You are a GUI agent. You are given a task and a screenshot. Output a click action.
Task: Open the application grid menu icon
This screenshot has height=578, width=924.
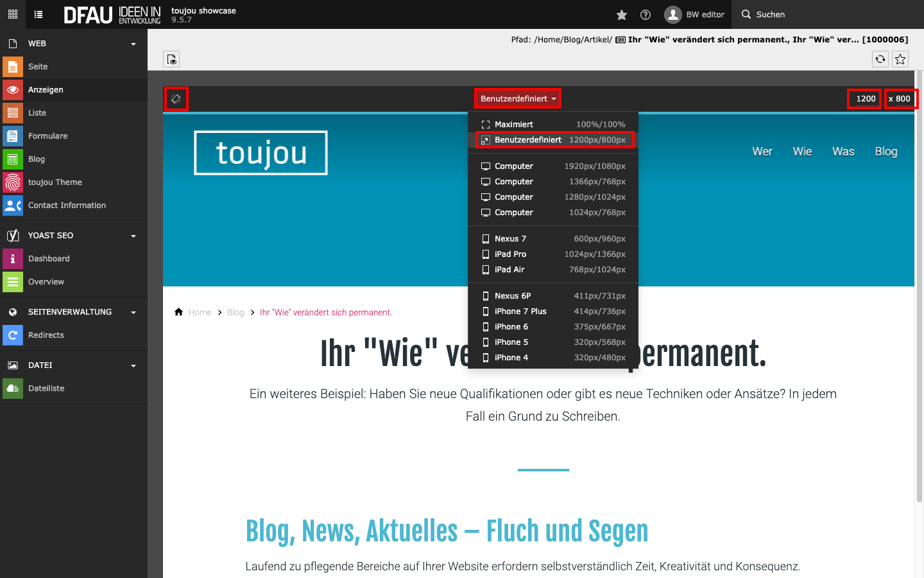(x=13, y=14)
